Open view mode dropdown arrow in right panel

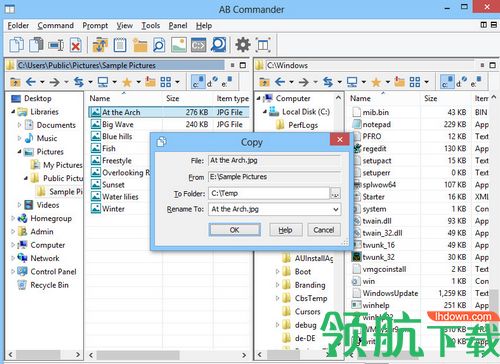(x=426, y=82)
